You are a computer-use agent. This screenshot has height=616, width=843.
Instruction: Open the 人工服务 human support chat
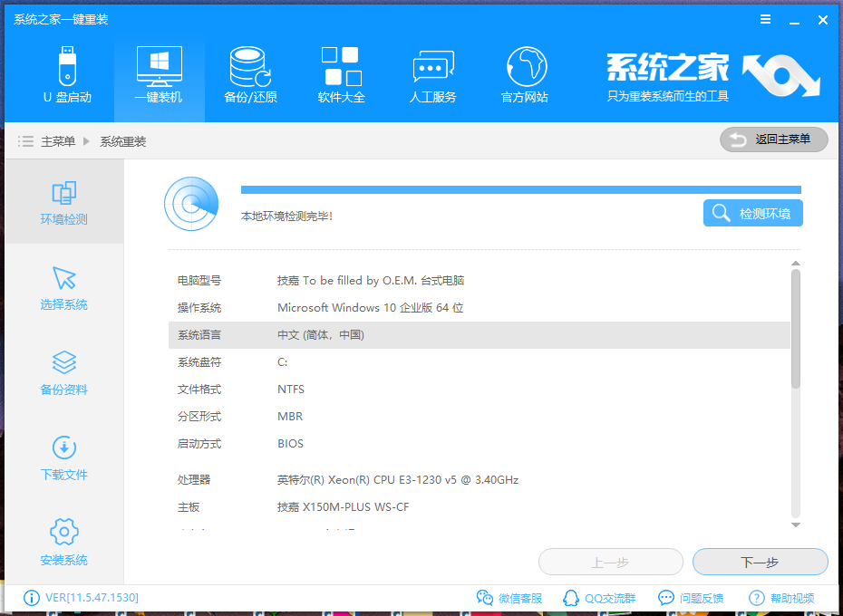(x=432, y=75)
